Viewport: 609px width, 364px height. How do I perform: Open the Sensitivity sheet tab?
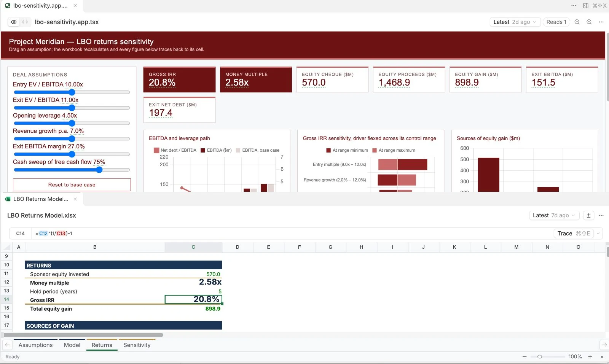pyautogui.click(x=137, y=345)
